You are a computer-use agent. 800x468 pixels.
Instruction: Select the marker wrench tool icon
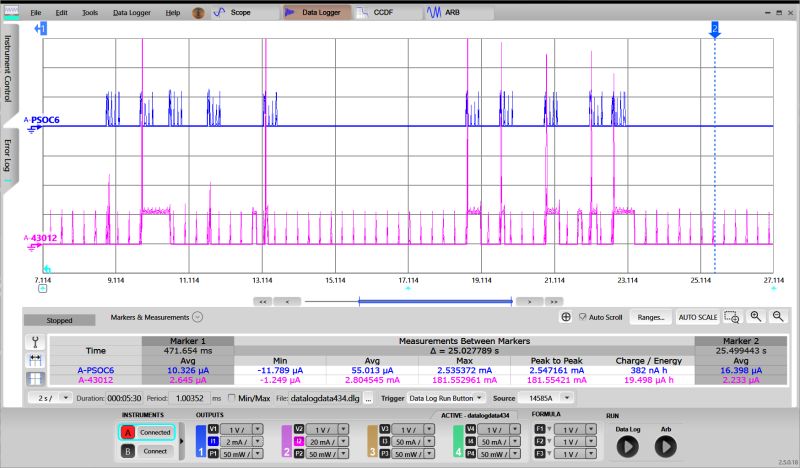click(35, 342)
